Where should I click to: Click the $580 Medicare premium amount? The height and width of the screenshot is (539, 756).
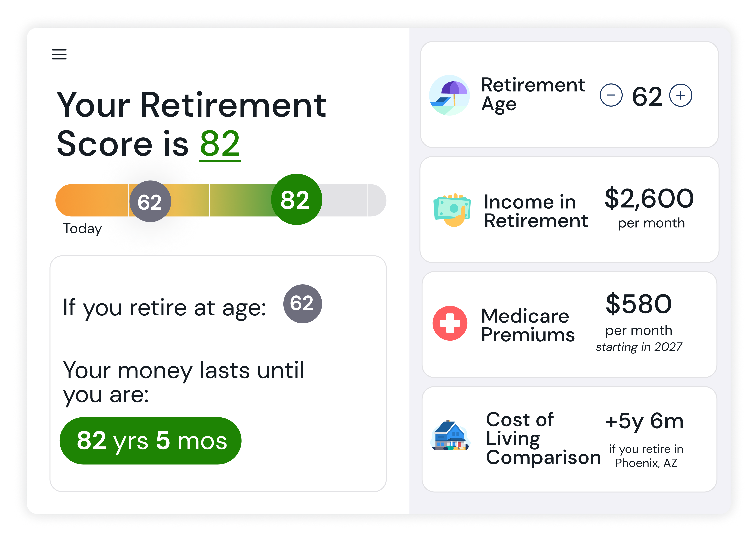[x=639, y=304]
